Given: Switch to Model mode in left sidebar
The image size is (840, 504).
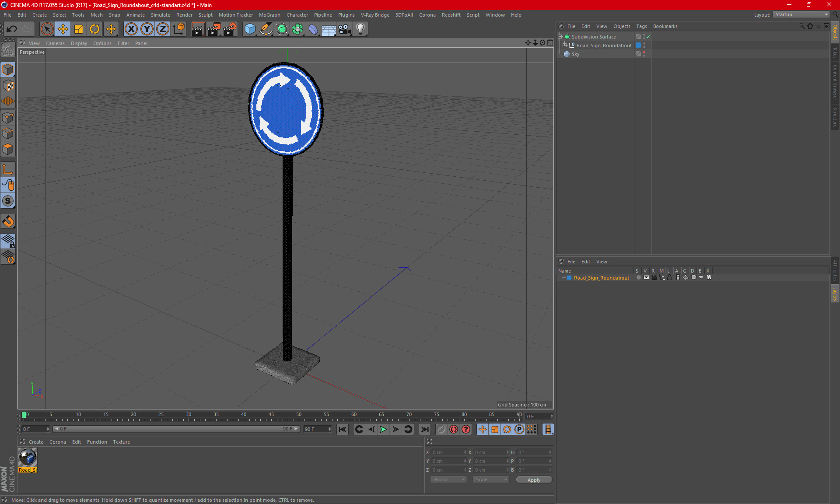Looking at the screenshot, I should point(8,70).
